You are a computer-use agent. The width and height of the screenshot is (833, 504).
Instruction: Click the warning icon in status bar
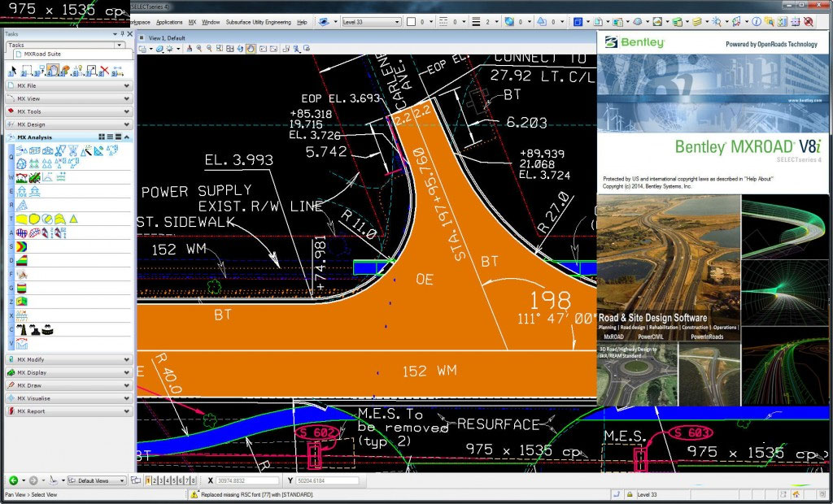194,494
